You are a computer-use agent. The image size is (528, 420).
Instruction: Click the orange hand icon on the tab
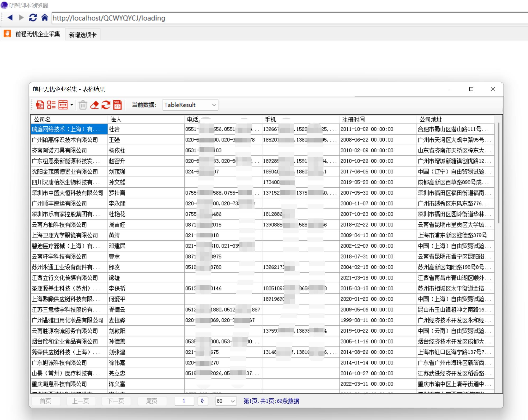pos(7,34)
